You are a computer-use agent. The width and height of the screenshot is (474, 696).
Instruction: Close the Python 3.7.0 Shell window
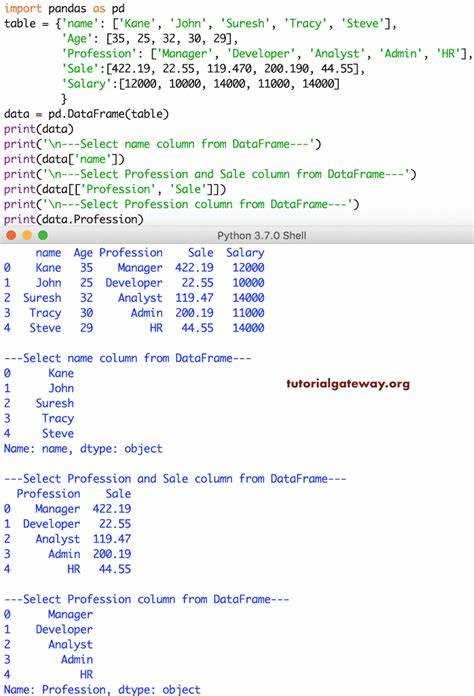click(x=11, y=235)
